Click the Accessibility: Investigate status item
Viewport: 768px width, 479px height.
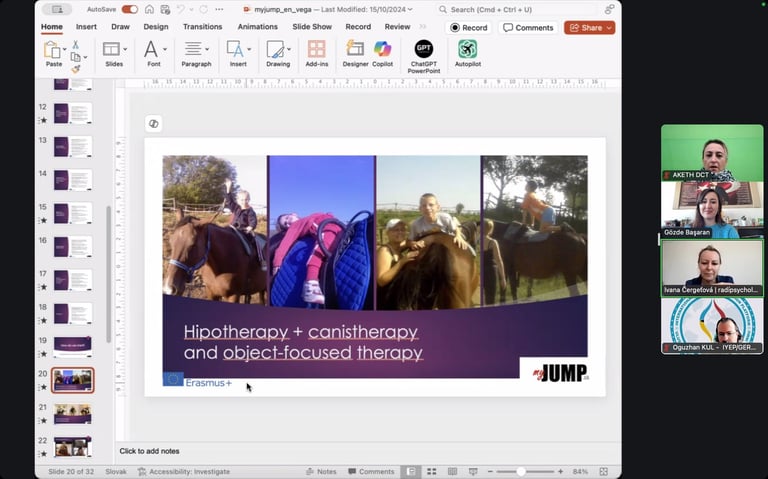[184, 471]
